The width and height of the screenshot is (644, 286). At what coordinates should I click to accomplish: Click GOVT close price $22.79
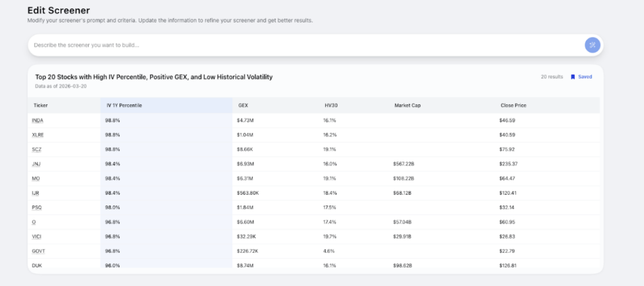(x=507, y=251)
